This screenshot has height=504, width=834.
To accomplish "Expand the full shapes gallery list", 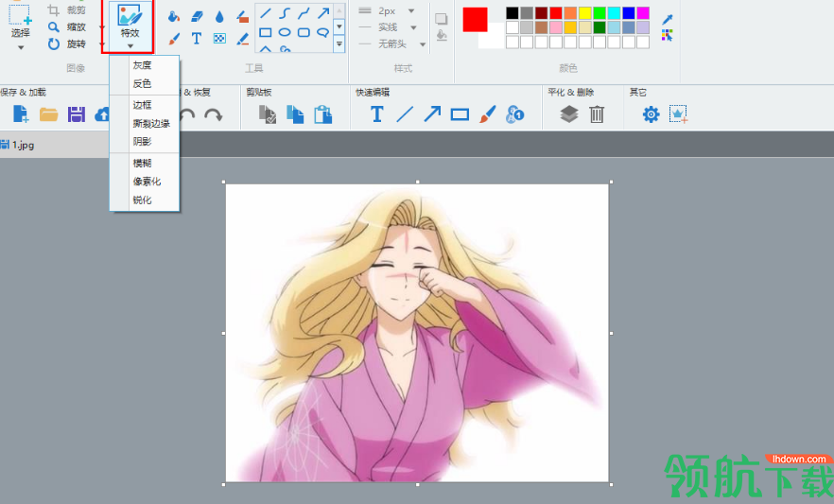I will 339,44.
